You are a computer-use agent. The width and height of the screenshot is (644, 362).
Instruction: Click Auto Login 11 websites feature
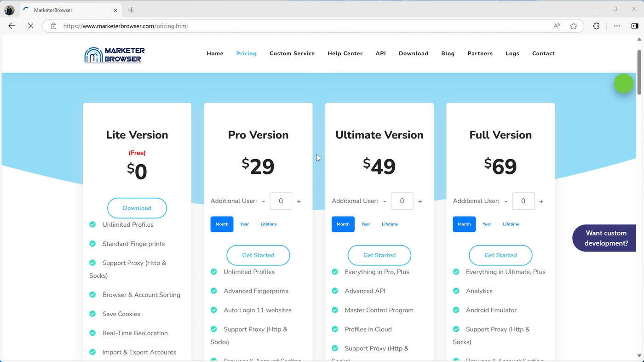[x=258, y=310]
